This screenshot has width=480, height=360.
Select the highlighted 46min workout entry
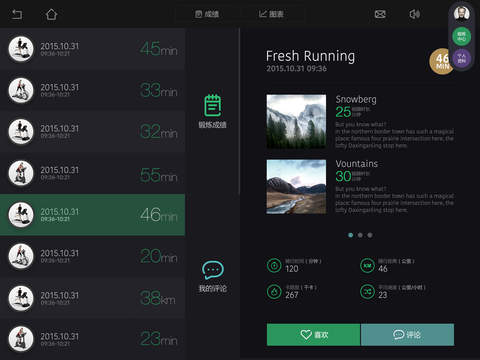click(x=92, y=215)
